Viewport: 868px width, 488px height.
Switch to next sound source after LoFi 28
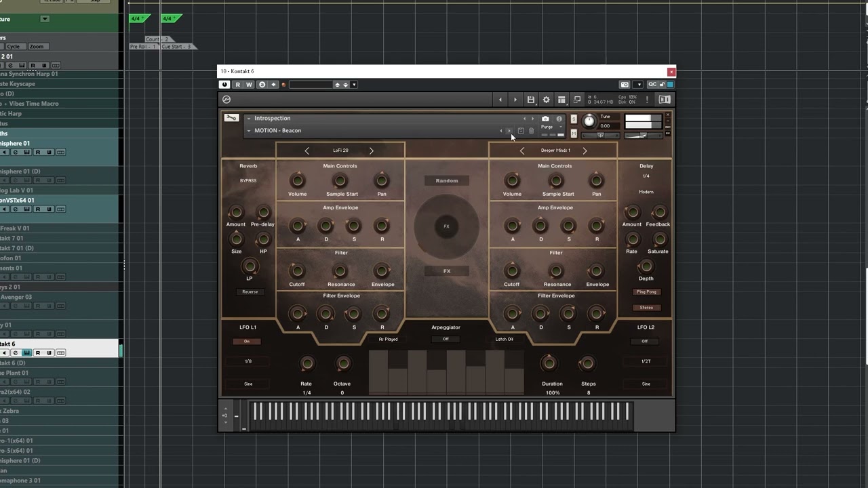pos(371,150)
